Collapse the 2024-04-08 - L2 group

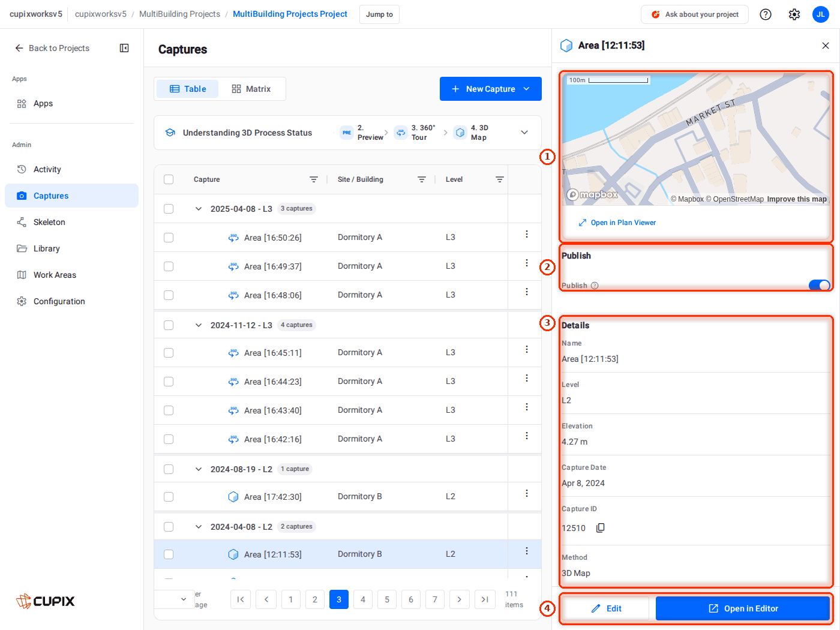(x=199, y=527)
